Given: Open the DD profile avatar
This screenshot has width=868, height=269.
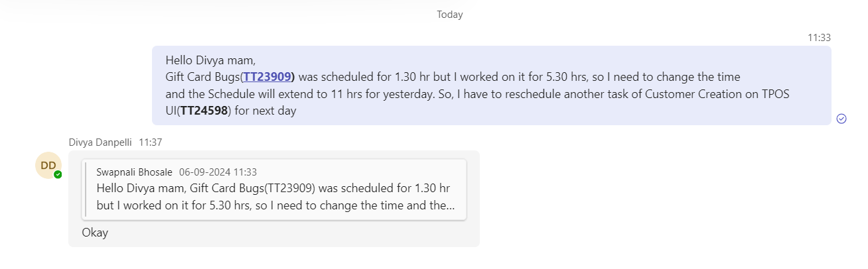Looking at the screenshot, I should point(48,165).
